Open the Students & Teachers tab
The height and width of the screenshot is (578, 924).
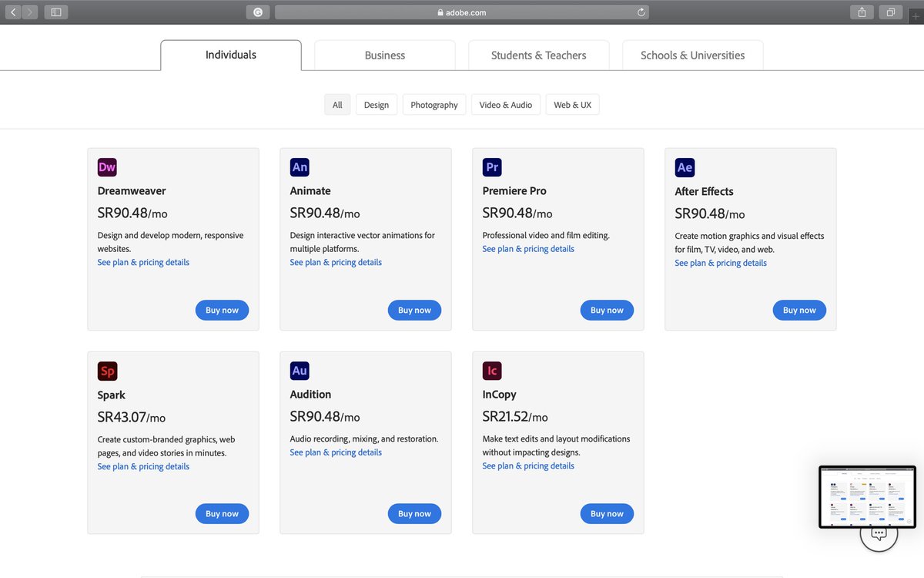coord(539,55)
